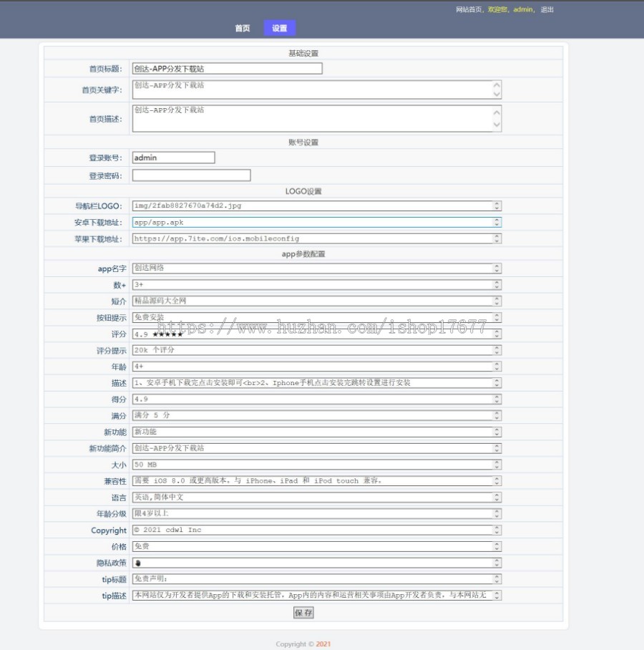The width and height of the screenshot is (644, 650).
Task: Click the 账号设置 section heading
Action: pos(303,142)
